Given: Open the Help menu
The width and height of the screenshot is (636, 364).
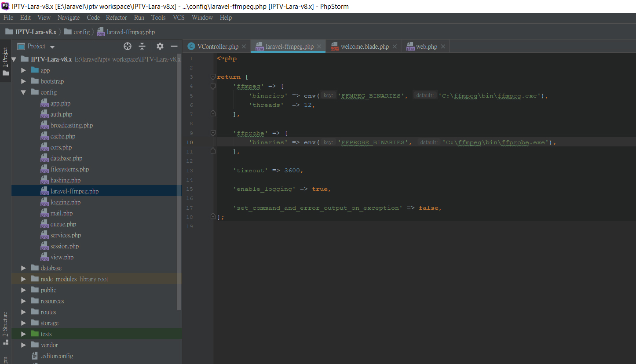Looking at the screenshot, I should pyautogui.click(x=226, y=18).
